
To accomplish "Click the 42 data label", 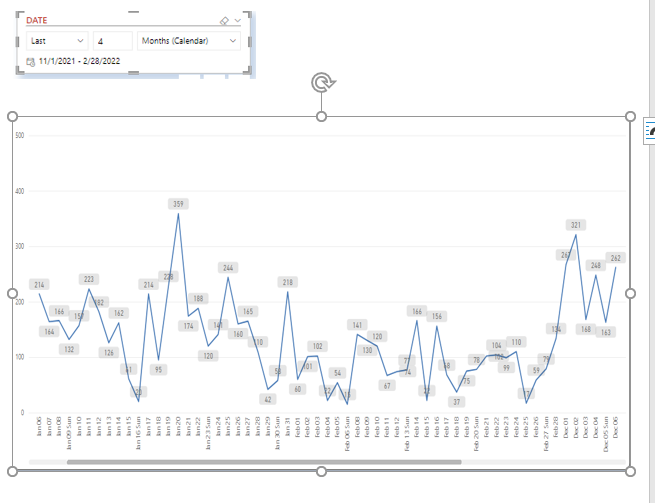I will pos(268,399).
